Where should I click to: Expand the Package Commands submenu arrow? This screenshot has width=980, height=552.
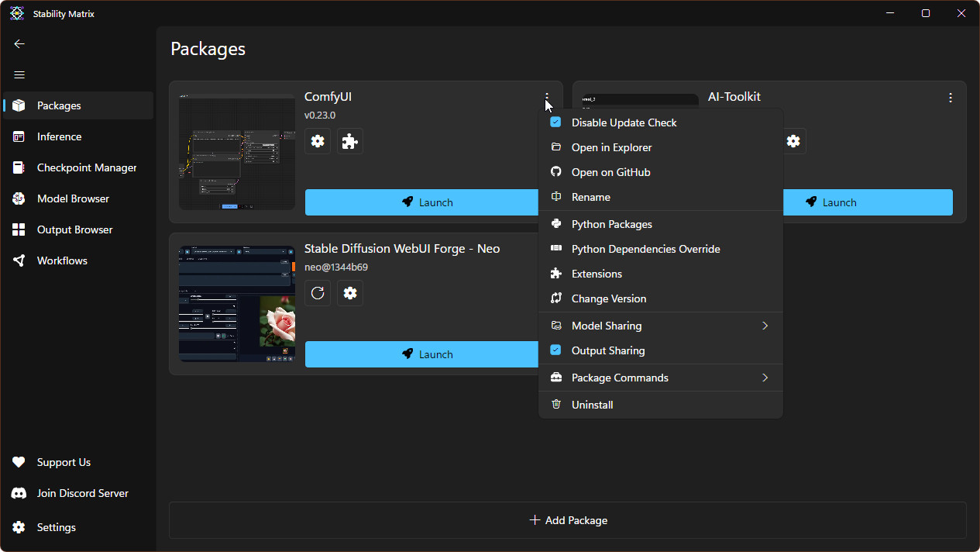coord(765,378)
